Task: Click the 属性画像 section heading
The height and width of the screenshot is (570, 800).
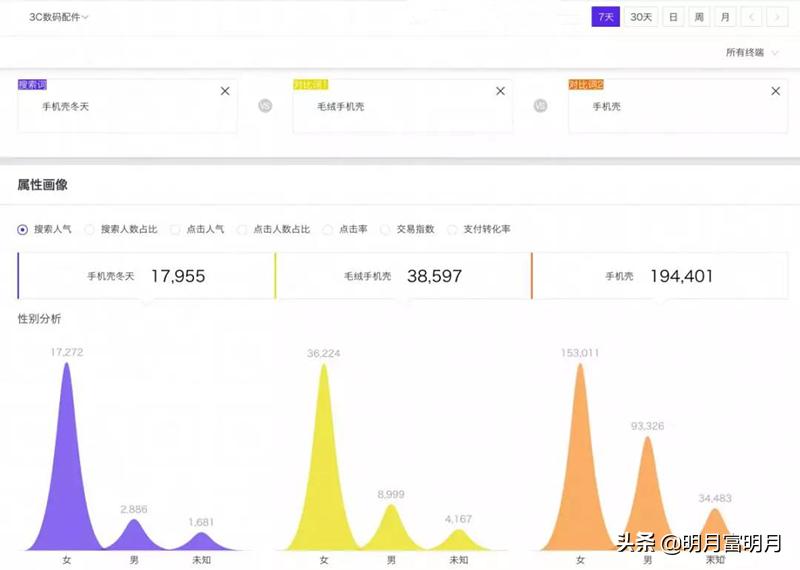Action: (x=42, y=185)
